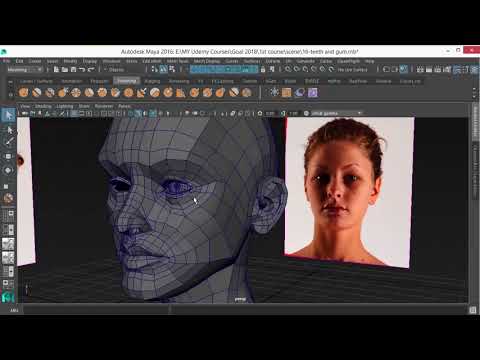Select the Wax brush on the Sculpting shelf
Viewport: 480px width, 360px height.
click(155, 92)
